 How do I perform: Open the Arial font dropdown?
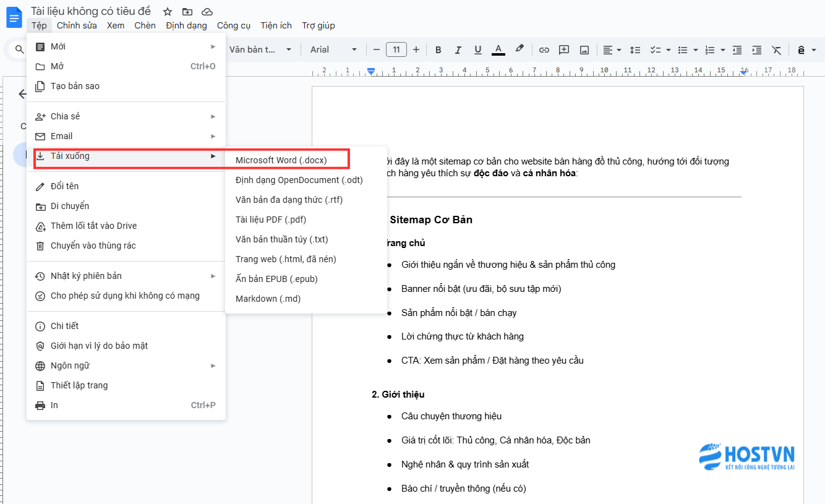pos(334,49)
